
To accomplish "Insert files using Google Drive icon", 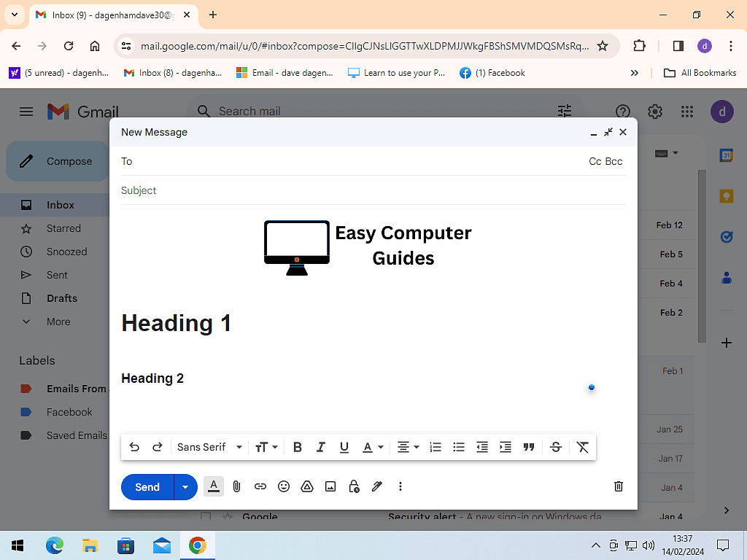I will [307, 486].
